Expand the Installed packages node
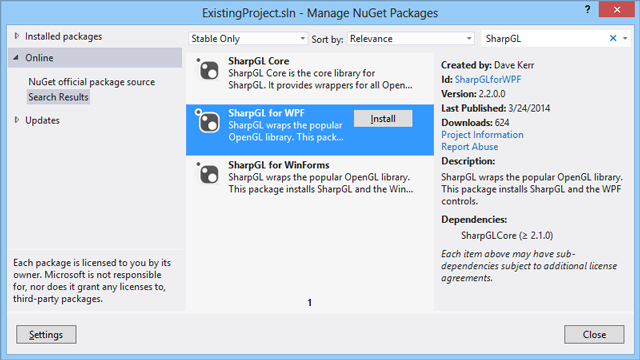 (x=17, y=36)
